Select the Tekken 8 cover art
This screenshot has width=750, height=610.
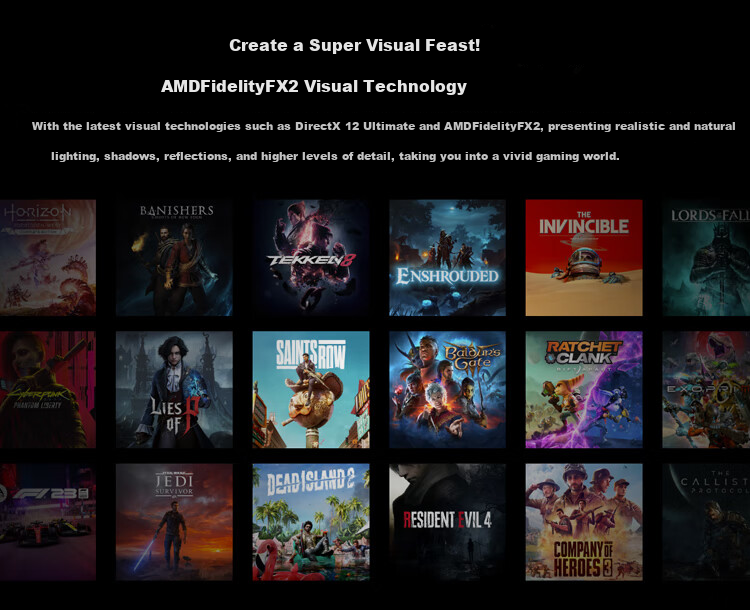pos(311,258)
